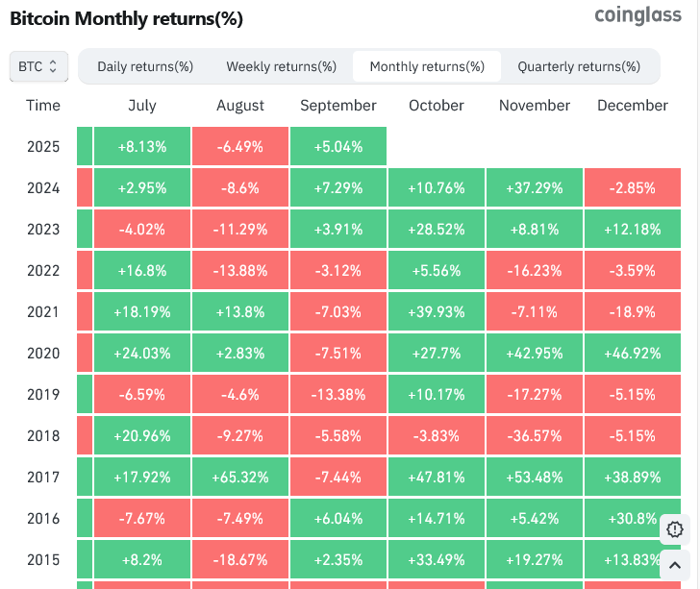Click the +14.71% cell for October 2016
Screen dimensions: 700x589
[x=437, y=518]
